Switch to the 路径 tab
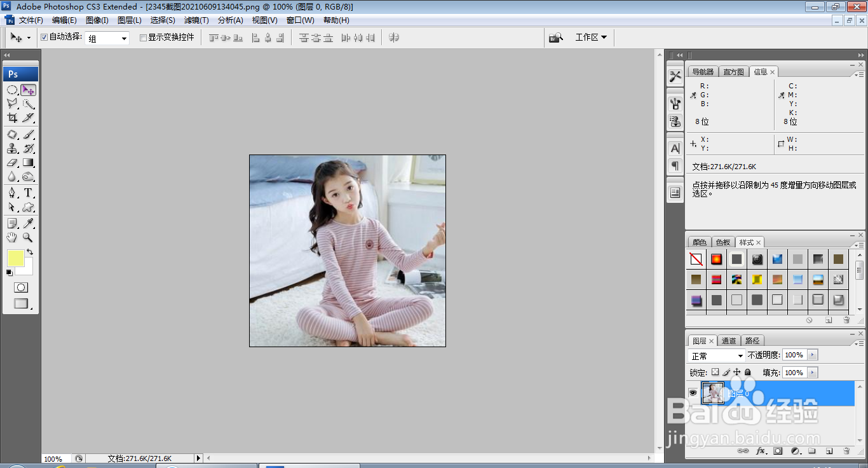Image resolution: width=868 pixels, height=468 pixels. 752,341
